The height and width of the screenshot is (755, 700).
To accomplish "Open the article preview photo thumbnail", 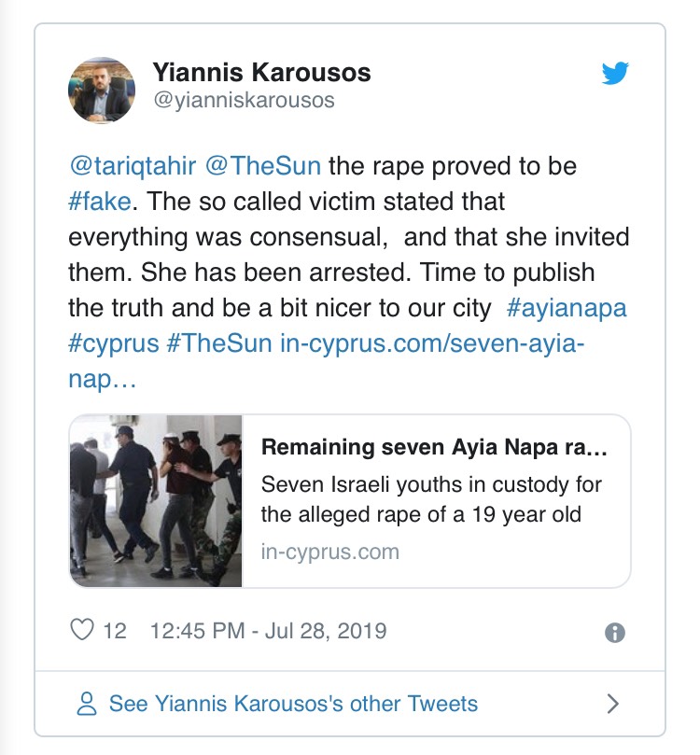I will click(x=156, y=501).
